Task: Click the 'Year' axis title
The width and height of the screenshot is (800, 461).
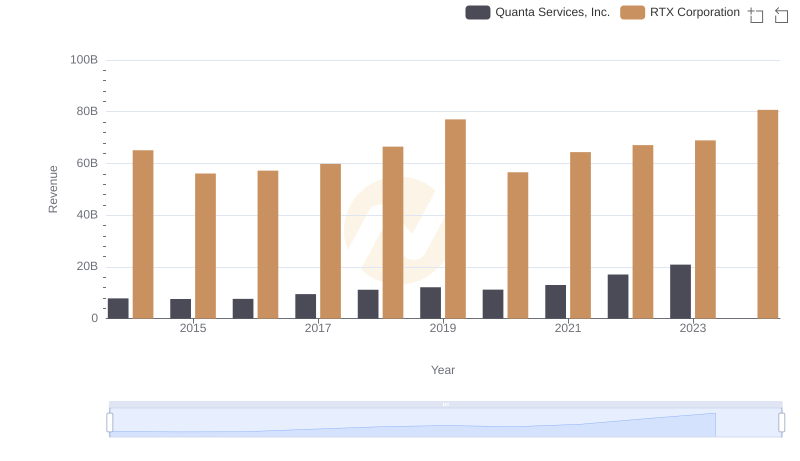Action: tap(443, 370)
